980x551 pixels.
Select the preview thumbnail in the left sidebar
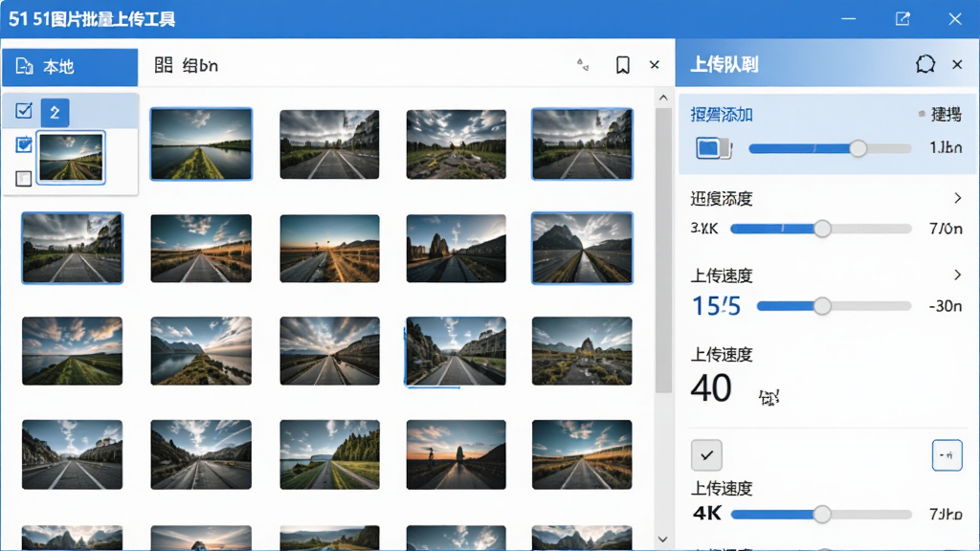(x=71, y=158)
